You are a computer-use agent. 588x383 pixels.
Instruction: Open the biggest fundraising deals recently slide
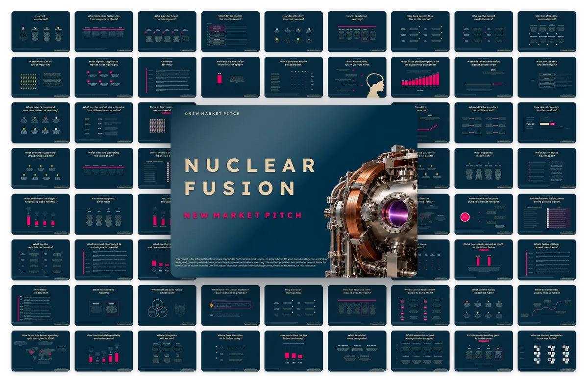[x=41, y=214]
